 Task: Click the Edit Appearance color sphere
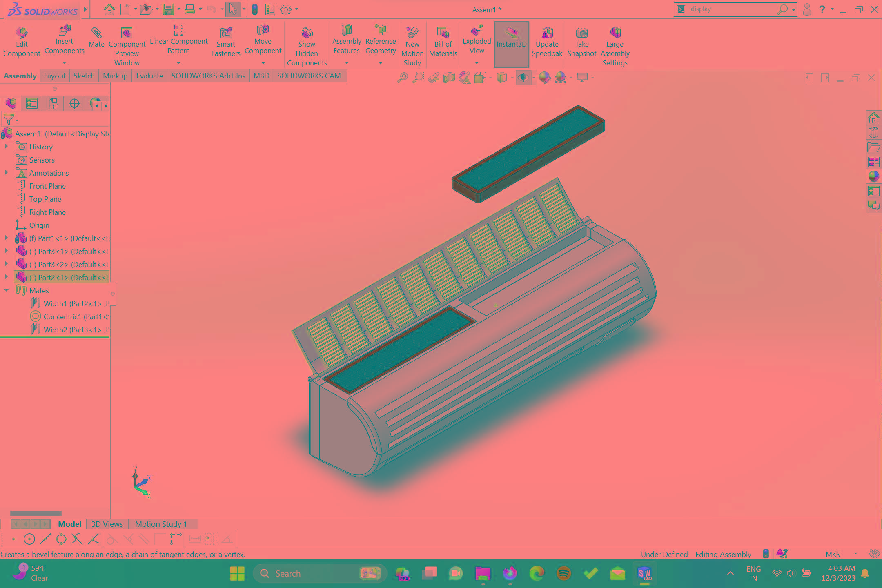pos(544,78)
